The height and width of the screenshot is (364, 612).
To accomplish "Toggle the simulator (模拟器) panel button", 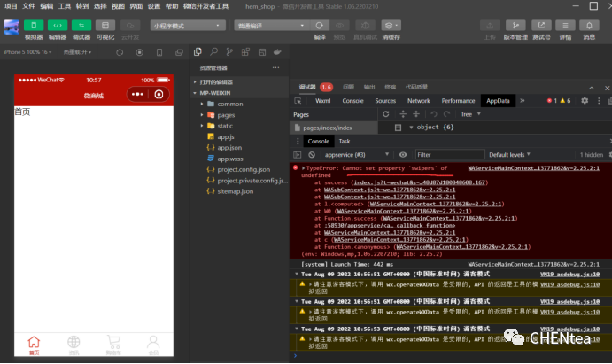I will click(34, 26).
